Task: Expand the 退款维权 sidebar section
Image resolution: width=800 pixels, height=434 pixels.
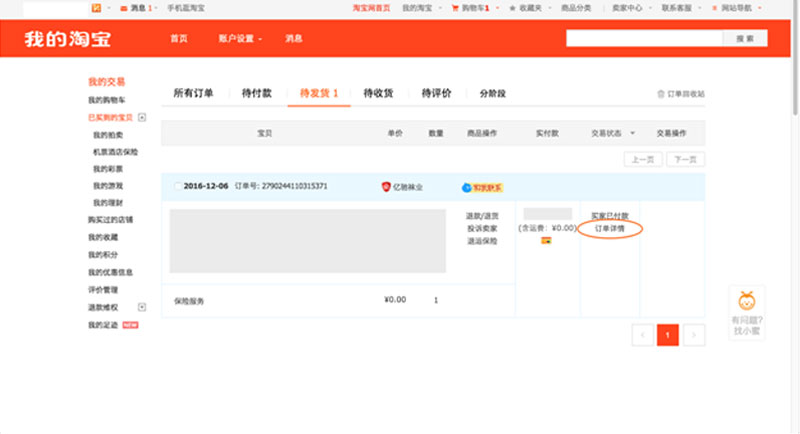Action: tap(142, 307)
